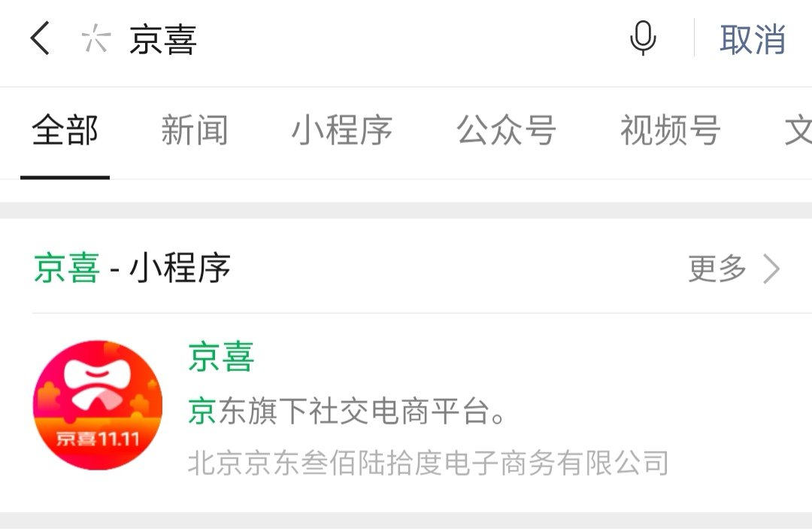
Task: Open the 京喜 11.11 mini program logo
Action: pyautogui.click(x=97, y=405)
